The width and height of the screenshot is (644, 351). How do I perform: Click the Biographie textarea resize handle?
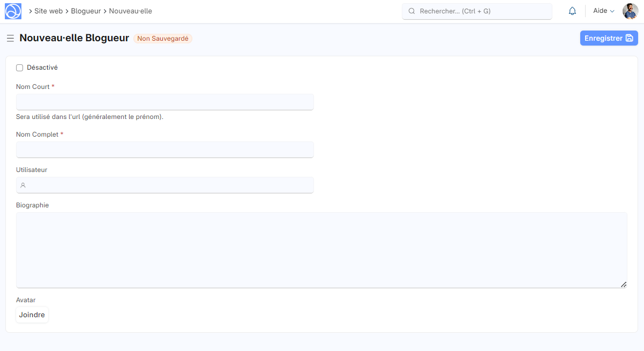[x=624, y=285]
